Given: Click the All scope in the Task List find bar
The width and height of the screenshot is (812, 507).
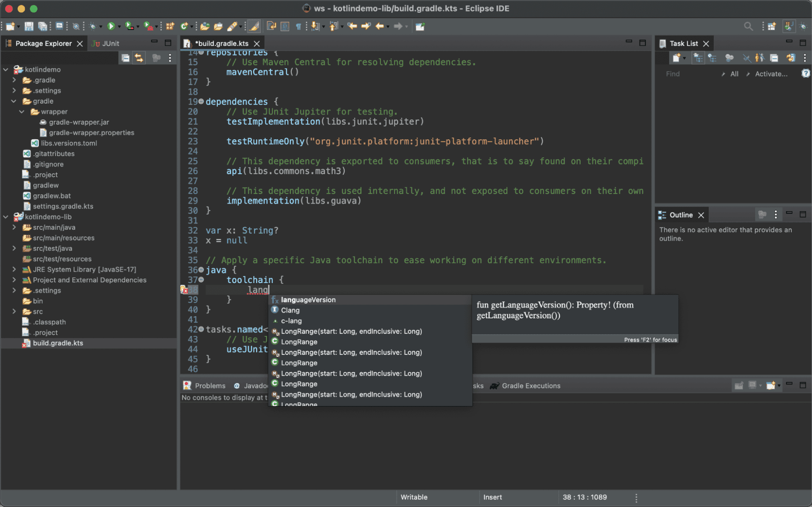Looking at the screenshot, I should (x=734, y=74).
